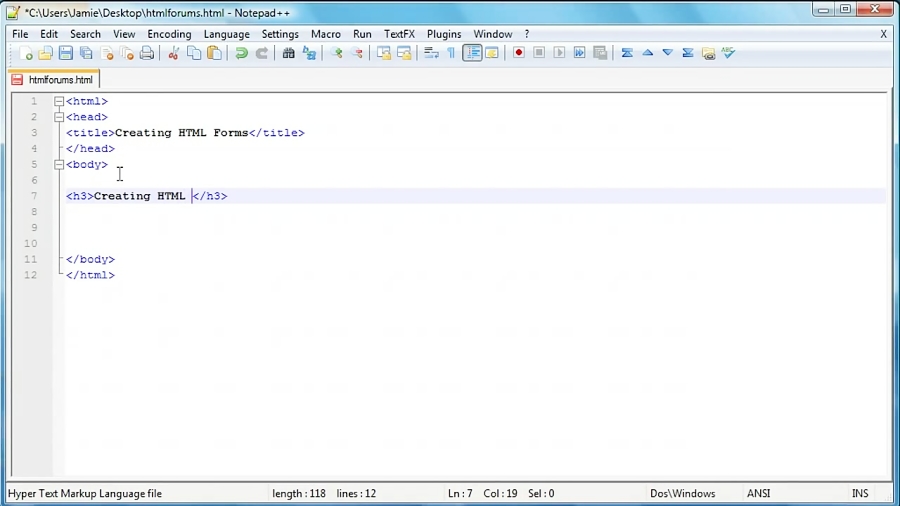Click line number 7 in margin

tap(34, 196)
